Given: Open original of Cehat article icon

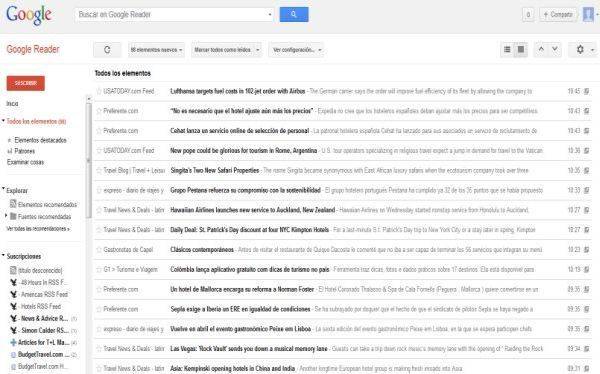Looking at the screenshot, I should coord(586,131).
